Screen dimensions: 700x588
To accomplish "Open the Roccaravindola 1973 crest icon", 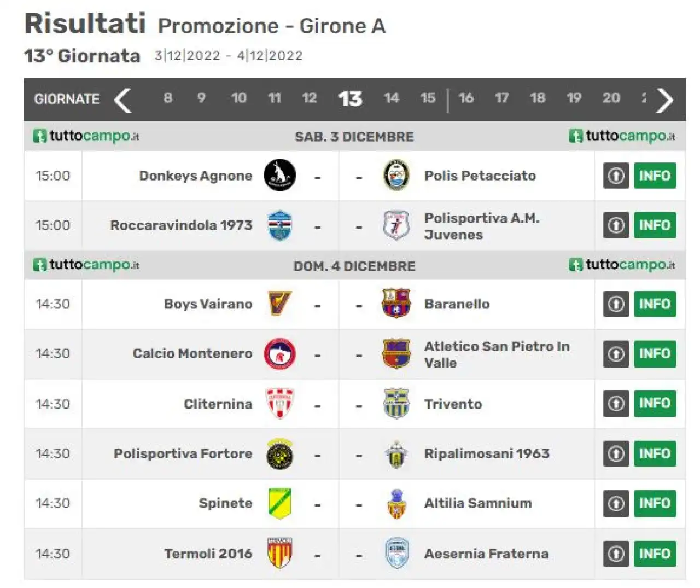I will [279, 225].
